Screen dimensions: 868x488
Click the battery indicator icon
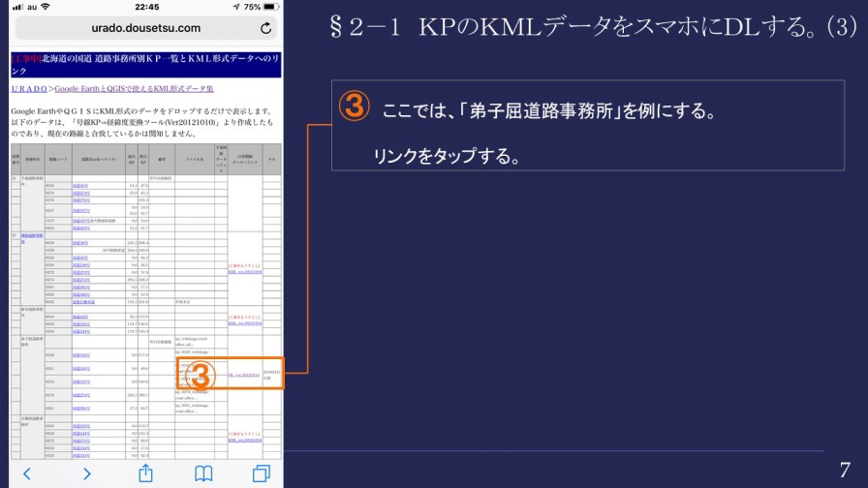pyautogui.click(x=269, y=7)
